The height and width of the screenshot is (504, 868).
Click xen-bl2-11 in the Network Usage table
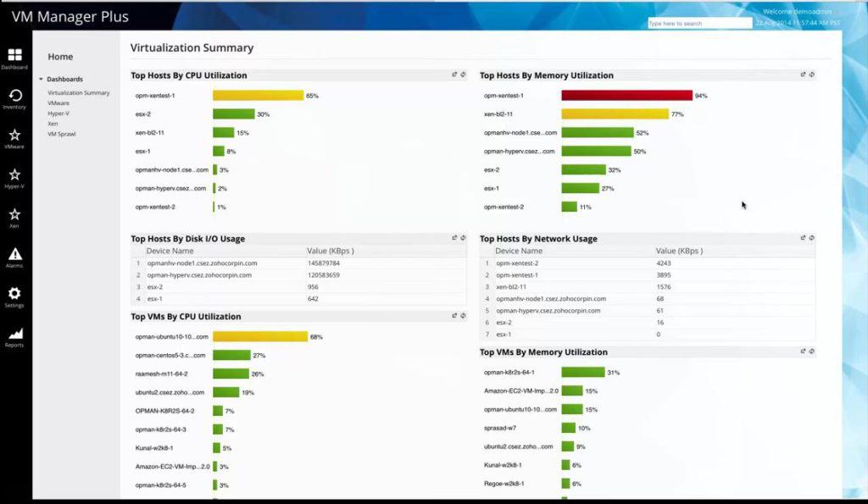click(x=511, y=287)
